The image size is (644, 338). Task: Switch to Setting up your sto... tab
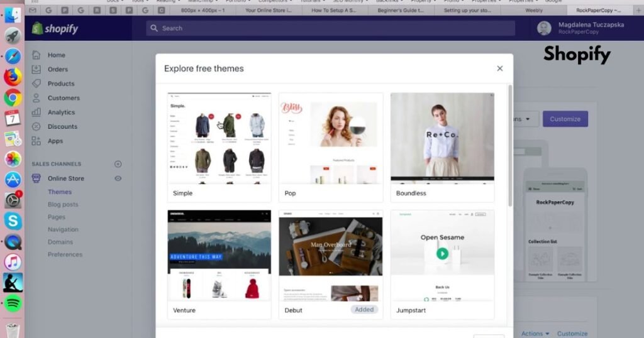coord(467,10)
